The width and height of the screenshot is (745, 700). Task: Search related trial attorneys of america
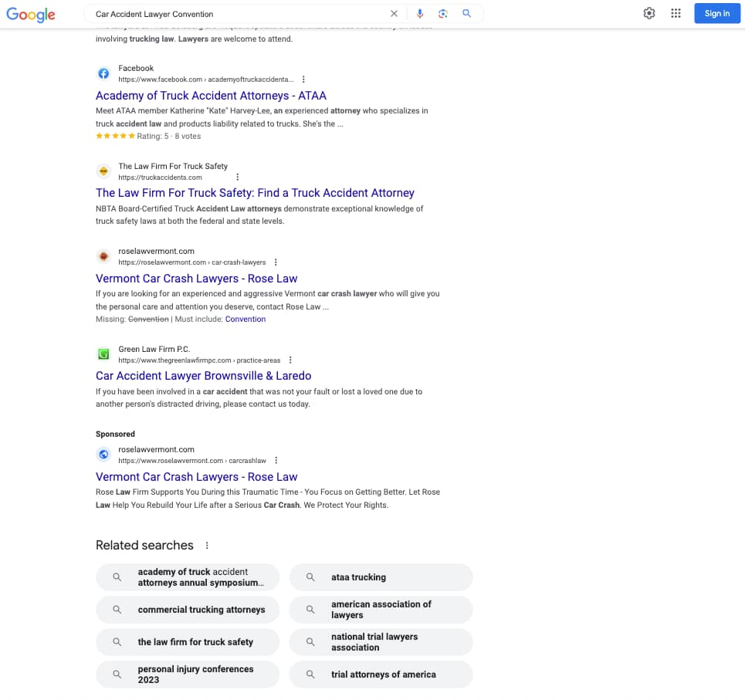(x=381, y=675)
